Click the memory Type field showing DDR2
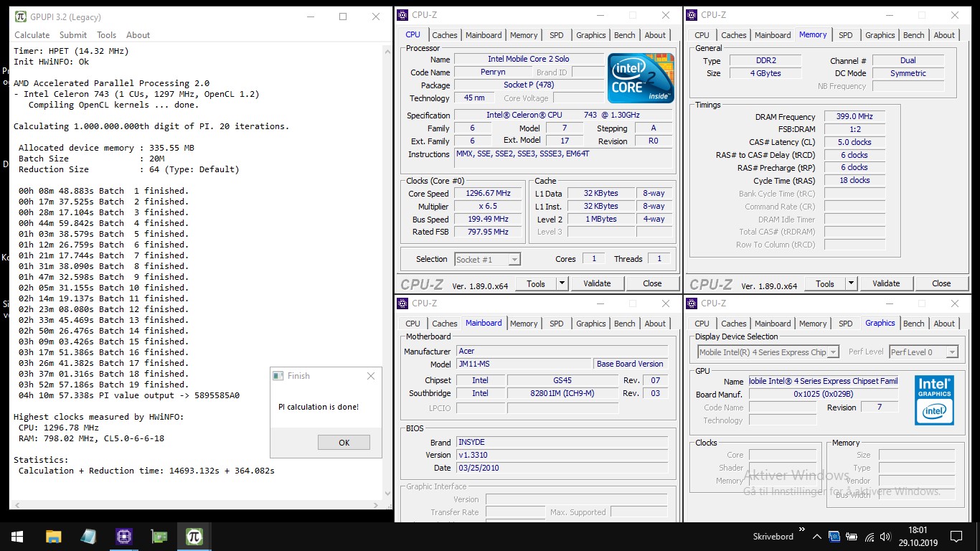 tap(765, 61)
